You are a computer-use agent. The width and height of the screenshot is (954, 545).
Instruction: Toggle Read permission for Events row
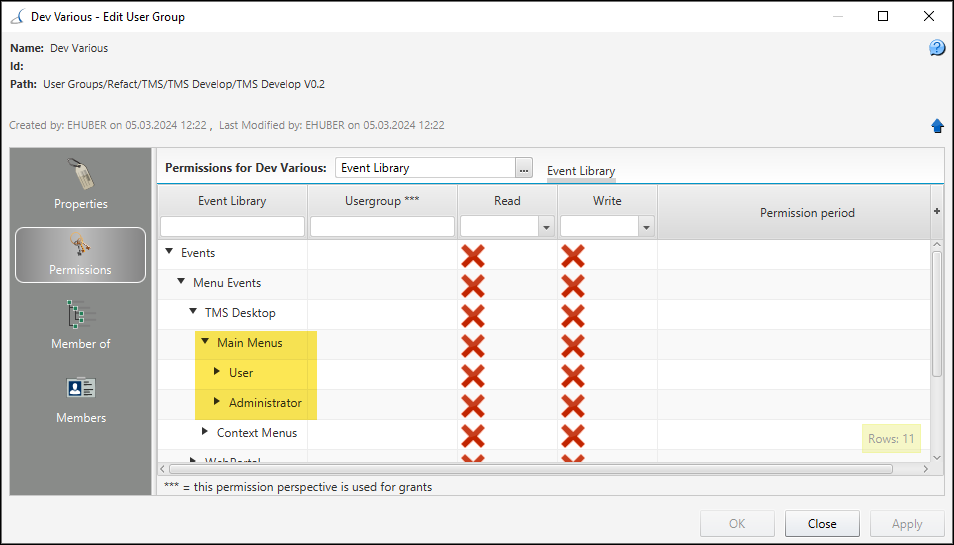pos(473,256)
